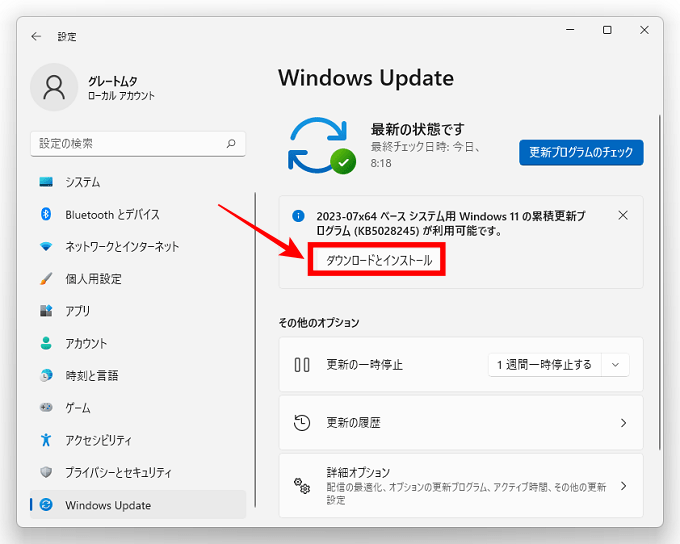Click その他のオプション heading
The image size is (680, 544).
[319, 322]
